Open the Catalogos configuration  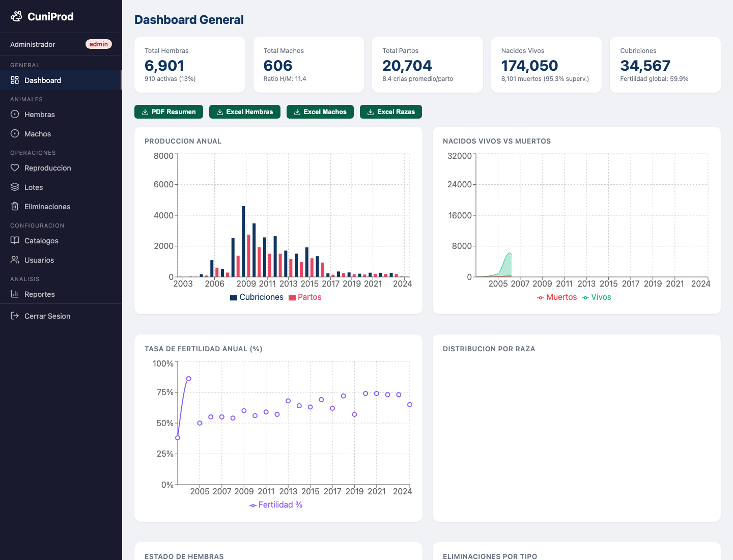[61, 240]
